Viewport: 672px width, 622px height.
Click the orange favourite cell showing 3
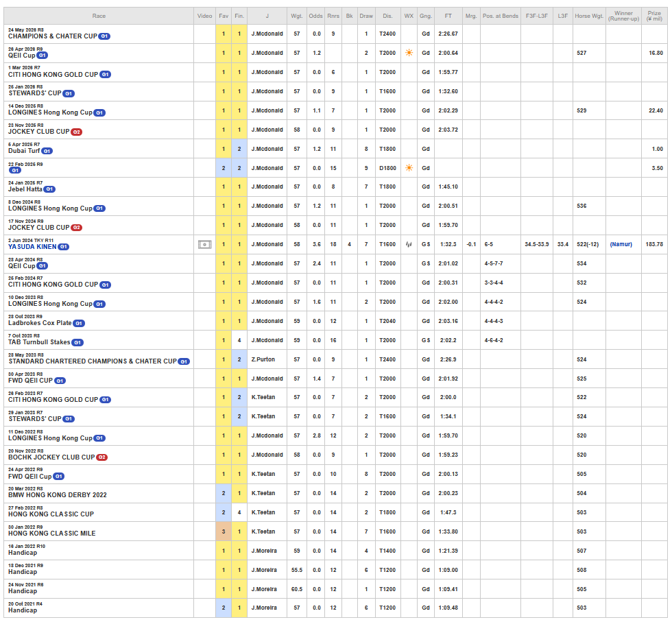click(224, 531)
